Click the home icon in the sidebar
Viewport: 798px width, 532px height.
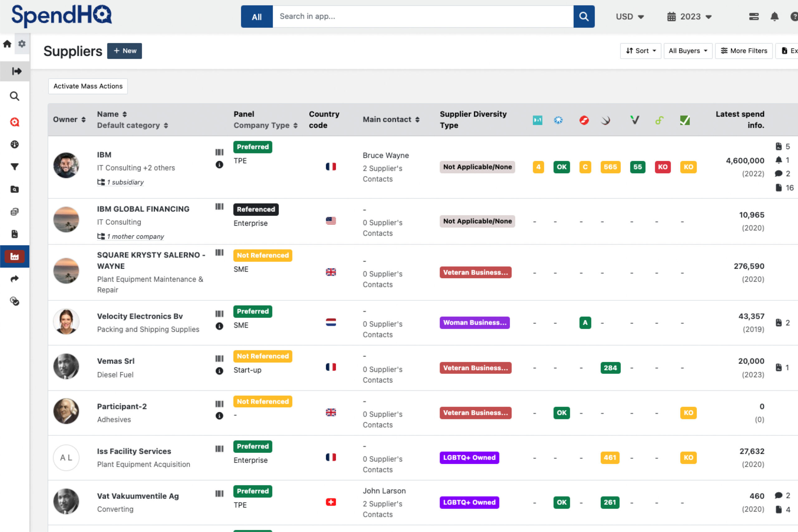click(x=7, y=44)
